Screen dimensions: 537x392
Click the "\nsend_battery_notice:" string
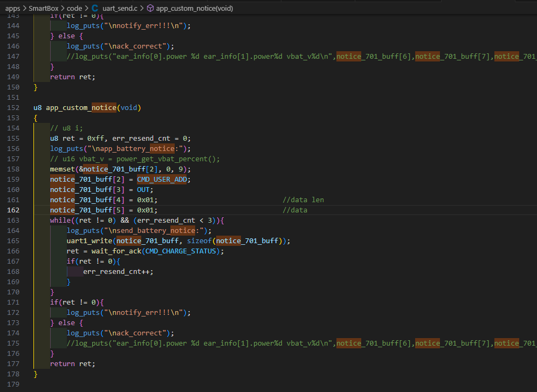coord(154,230)
